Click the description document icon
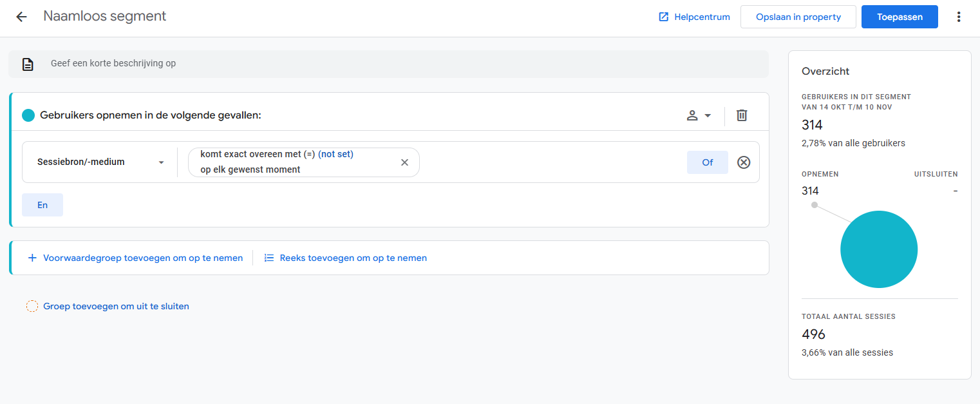Viewport: 980px width, 404px height. pyautogui.click(x=28, y=64)
